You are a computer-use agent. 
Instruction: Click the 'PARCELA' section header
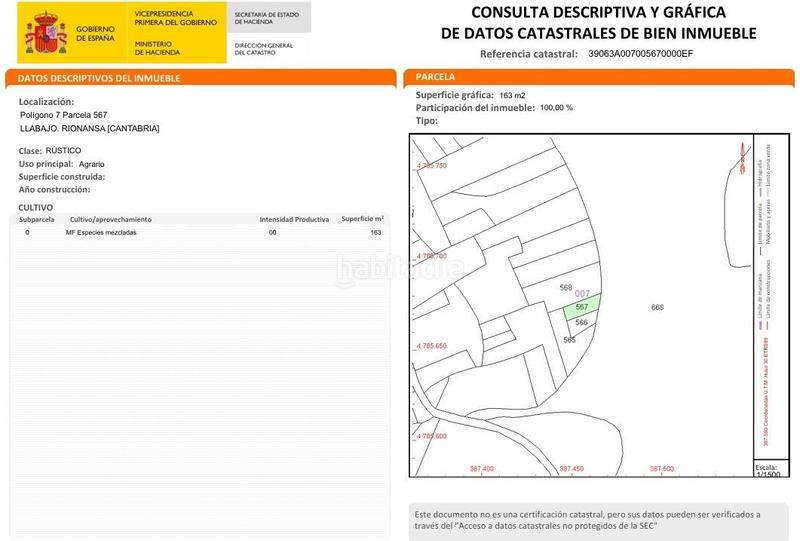[x=435, y=77]
